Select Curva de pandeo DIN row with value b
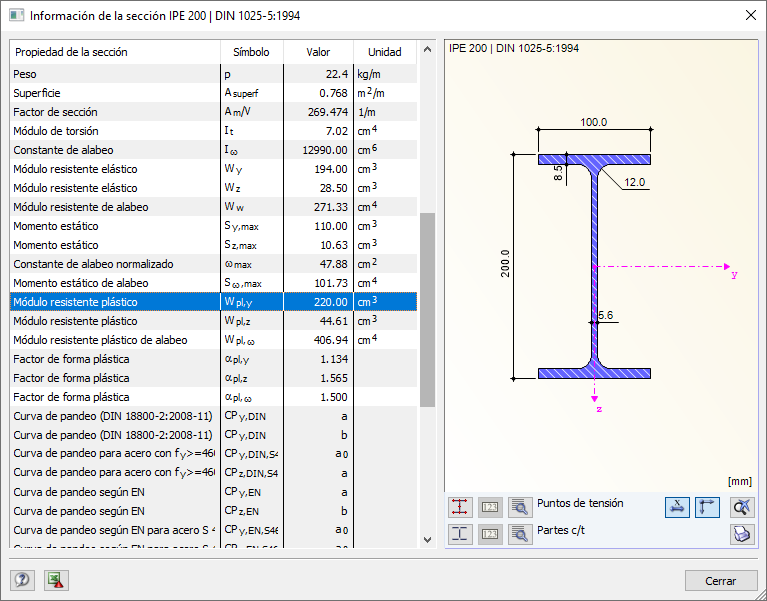 point(213,435)
